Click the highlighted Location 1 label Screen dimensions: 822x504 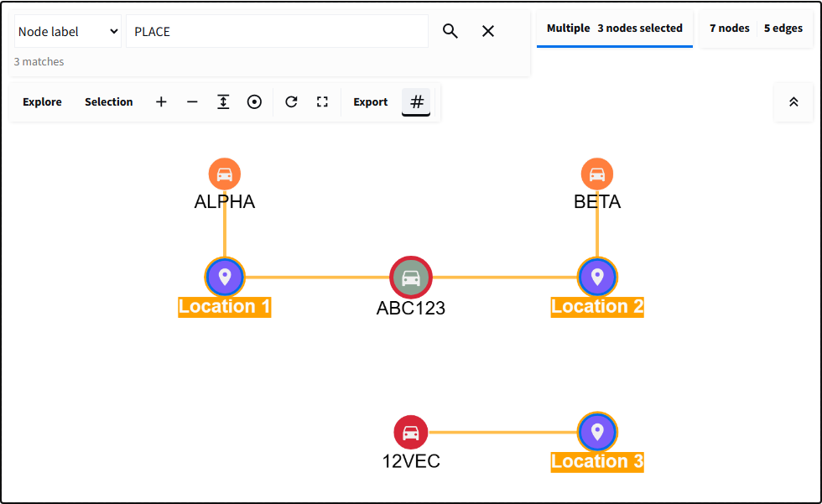[x=225, y=306]
